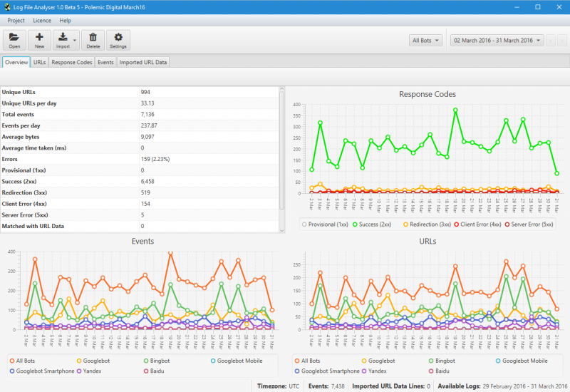
Task: Open the Licence menu
Action: click(42, 21)
